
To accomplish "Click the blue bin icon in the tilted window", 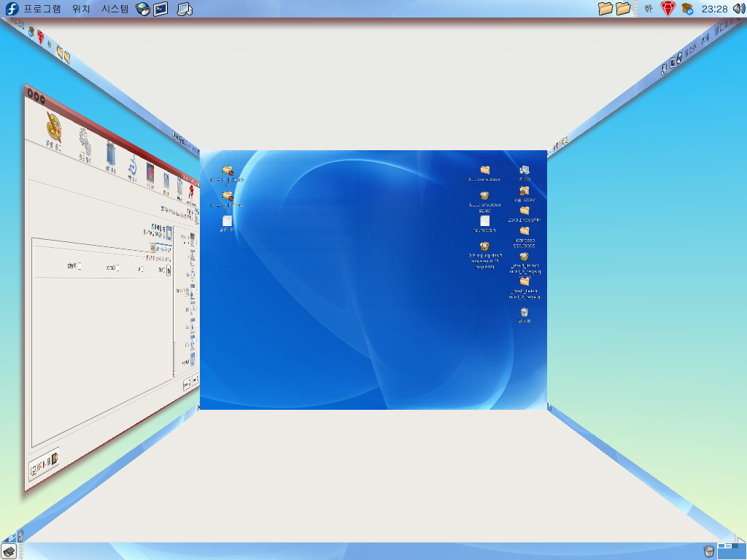I will point(111,154).
